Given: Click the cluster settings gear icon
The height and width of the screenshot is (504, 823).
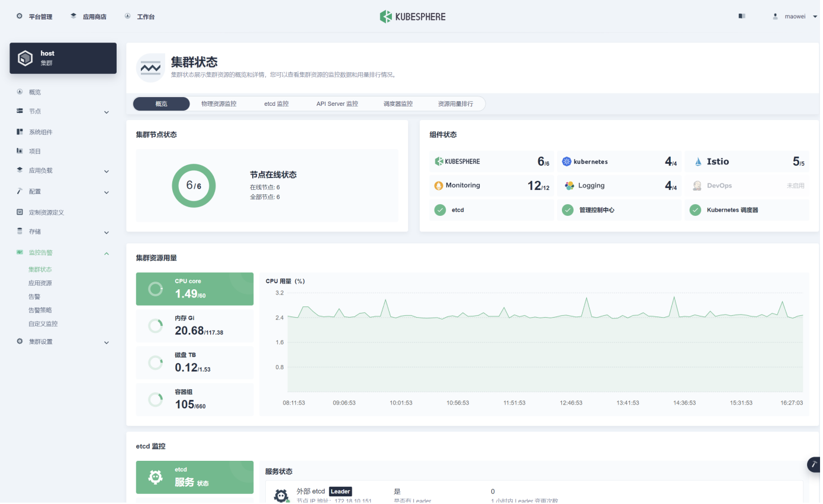Looking at the screenshot, I should [x=20, y=341].
